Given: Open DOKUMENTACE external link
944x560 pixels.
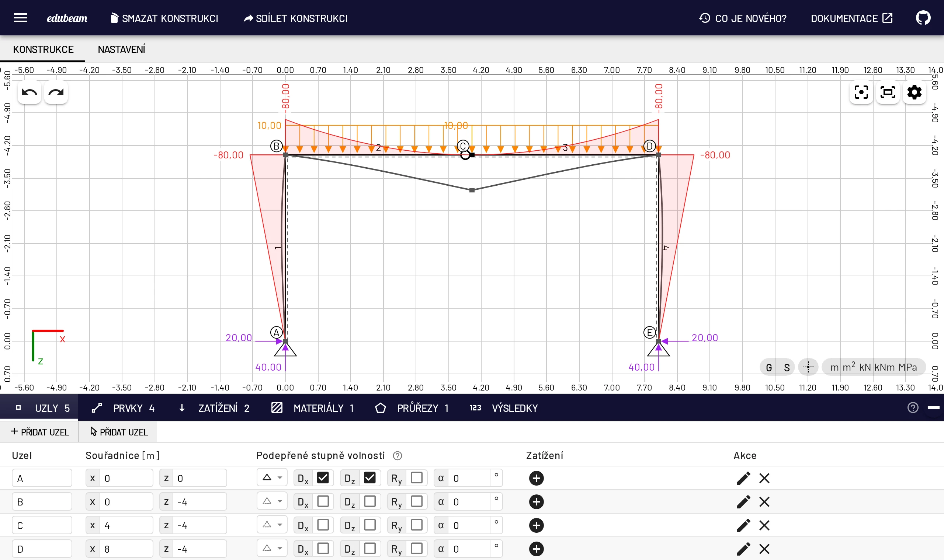Looking at the screenshot, I should click(x=851, y=18).
